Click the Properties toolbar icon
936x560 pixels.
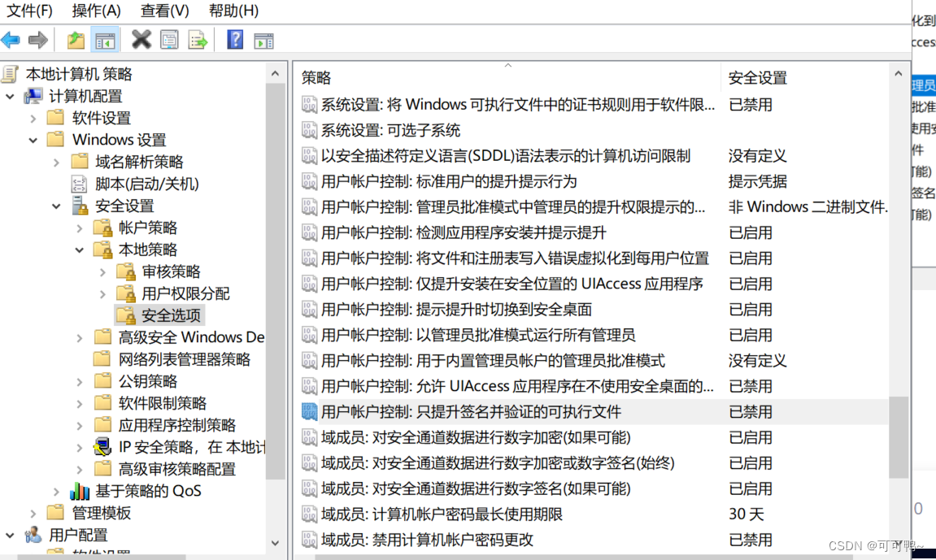coord(169,40)
